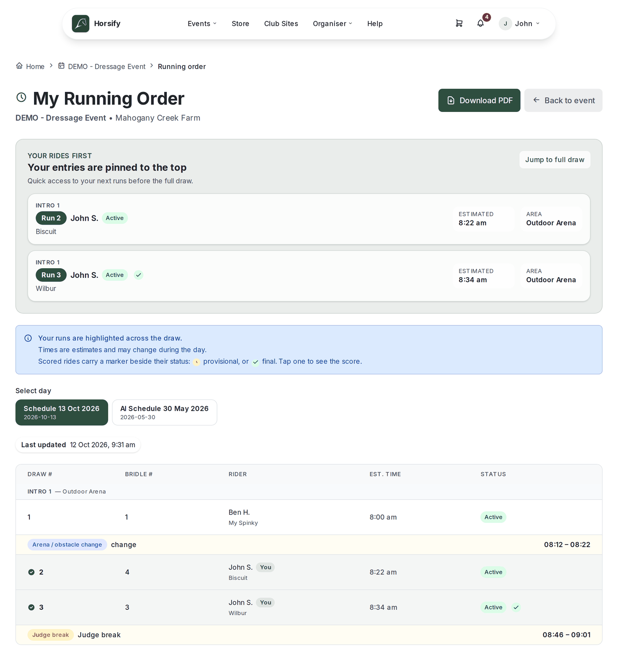
Task: Click the home icon in breadcrumb
Action: tap(19, 66)
